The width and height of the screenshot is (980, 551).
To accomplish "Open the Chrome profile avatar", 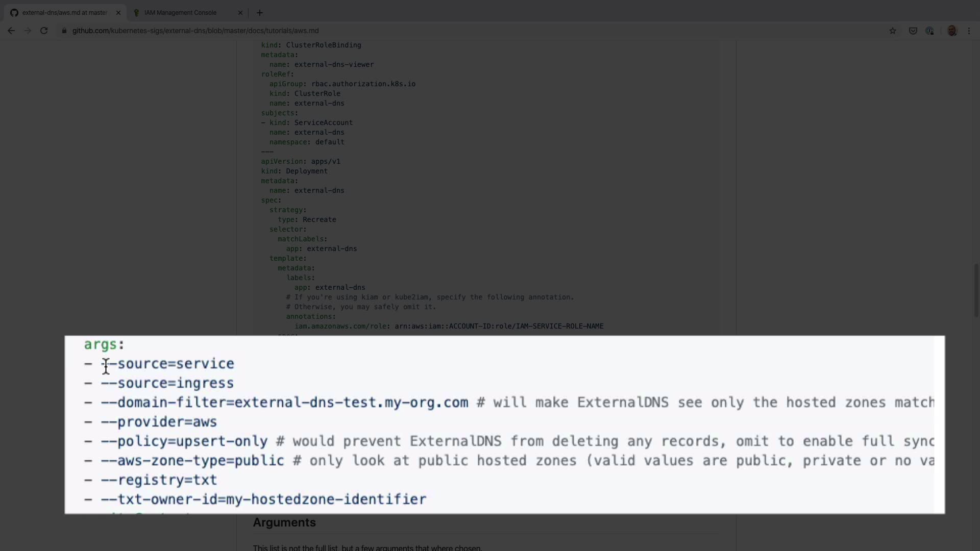I will (952, 31).
